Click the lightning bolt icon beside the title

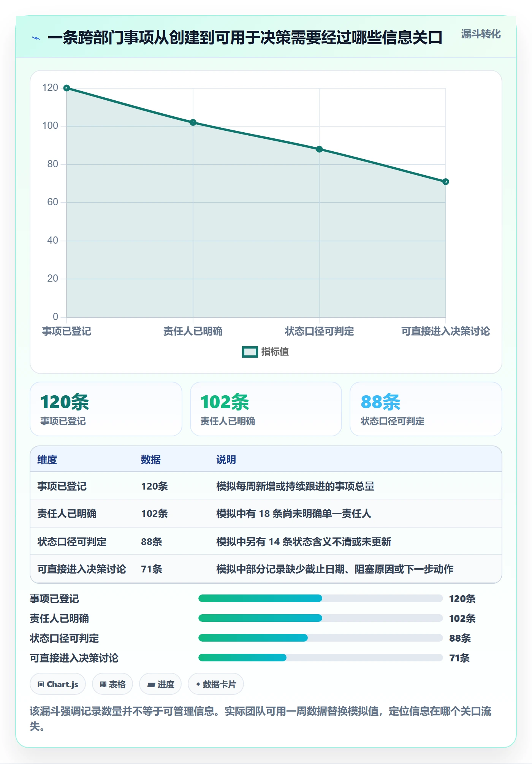[x=36, y=38]
